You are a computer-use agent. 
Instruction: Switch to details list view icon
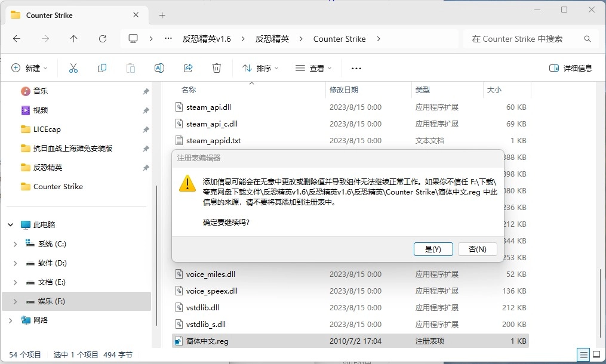tap(583, 354)
